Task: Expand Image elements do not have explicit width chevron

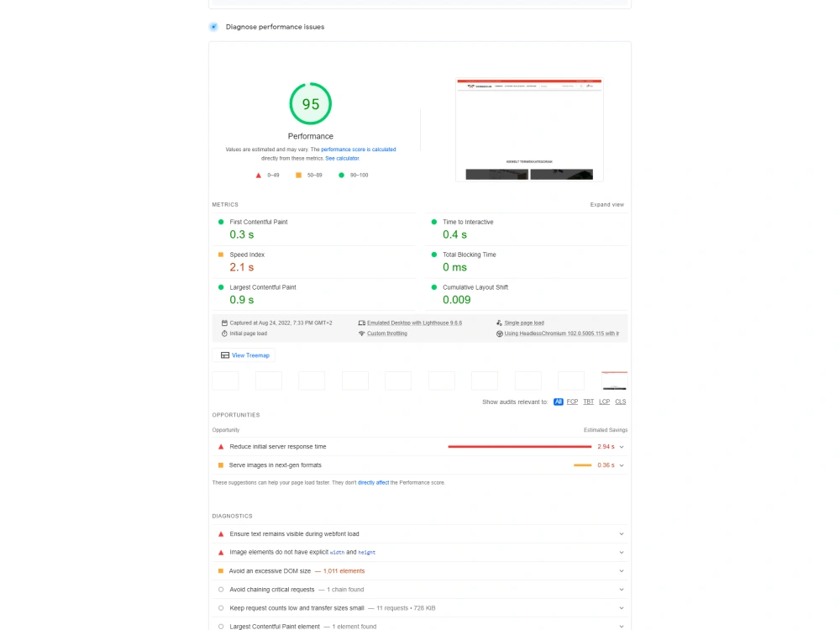Action: pos(622,553)
